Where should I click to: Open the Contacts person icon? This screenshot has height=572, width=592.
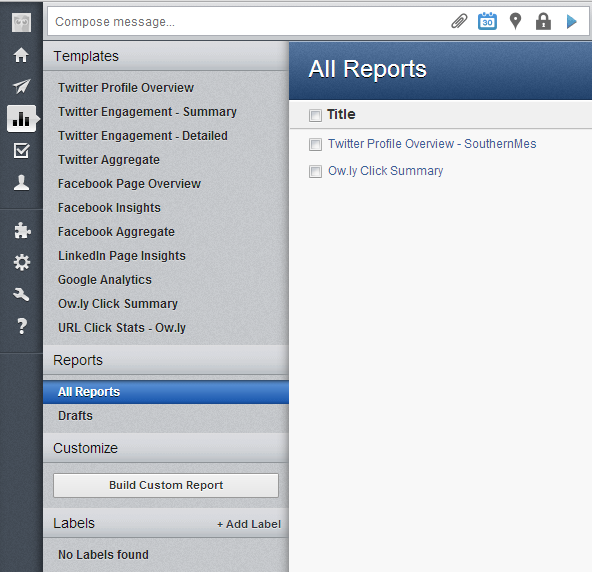coord(21,183)
